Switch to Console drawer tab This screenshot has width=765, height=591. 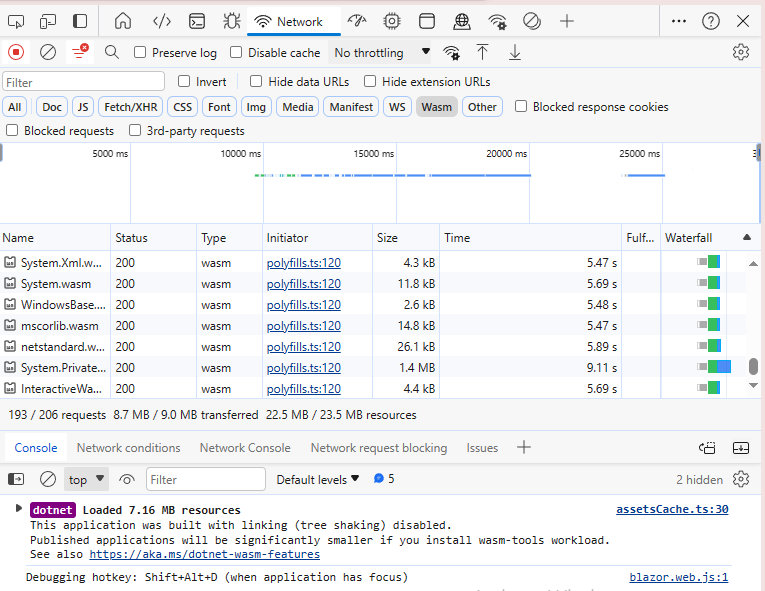pos(36,448)
